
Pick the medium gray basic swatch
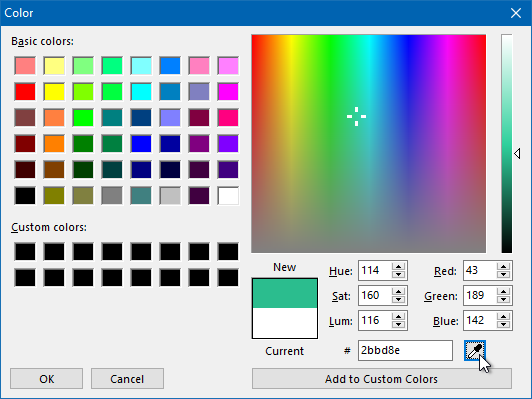(x=112, y=196)
